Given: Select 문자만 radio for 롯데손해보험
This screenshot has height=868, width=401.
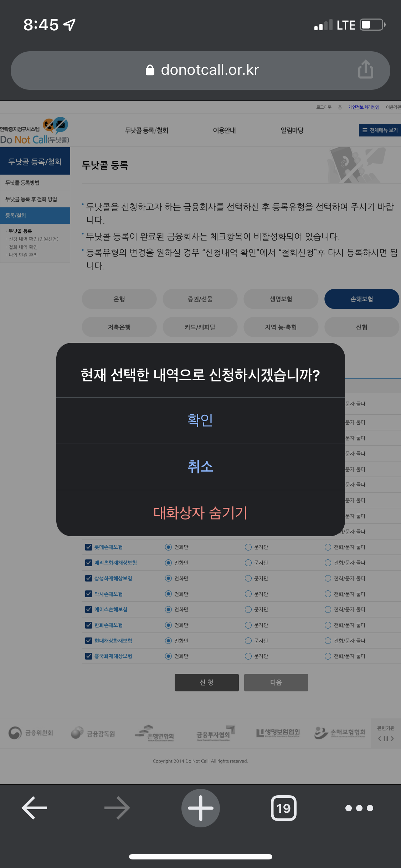Looking at the screenshot, I should 248,547.
